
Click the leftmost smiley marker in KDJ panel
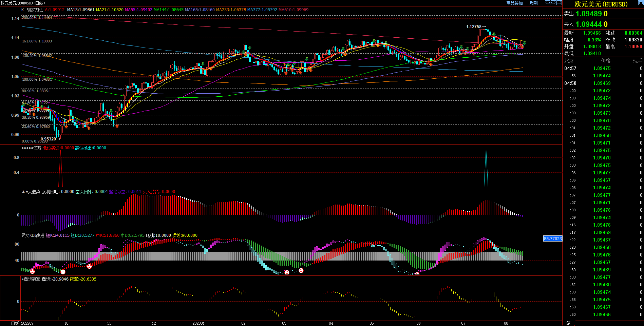click(x=32, y=271)
